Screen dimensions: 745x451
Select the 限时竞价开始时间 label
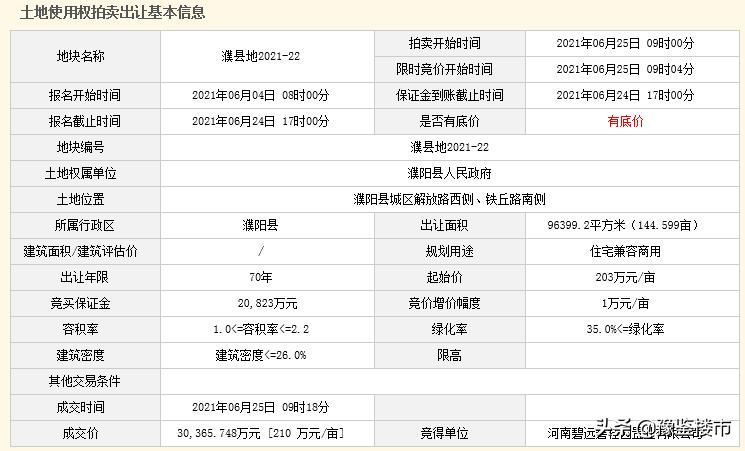tap(444, 69)
